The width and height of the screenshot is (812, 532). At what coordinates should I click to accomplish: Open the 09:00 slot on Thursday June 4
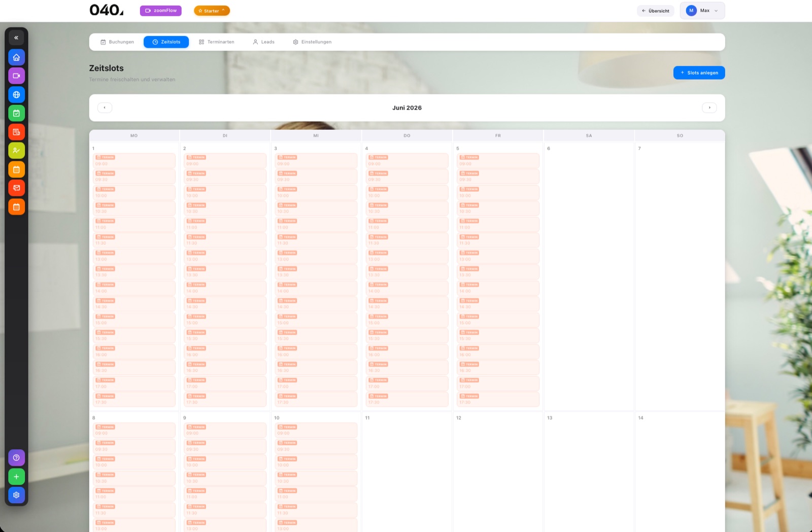point(407,161)
